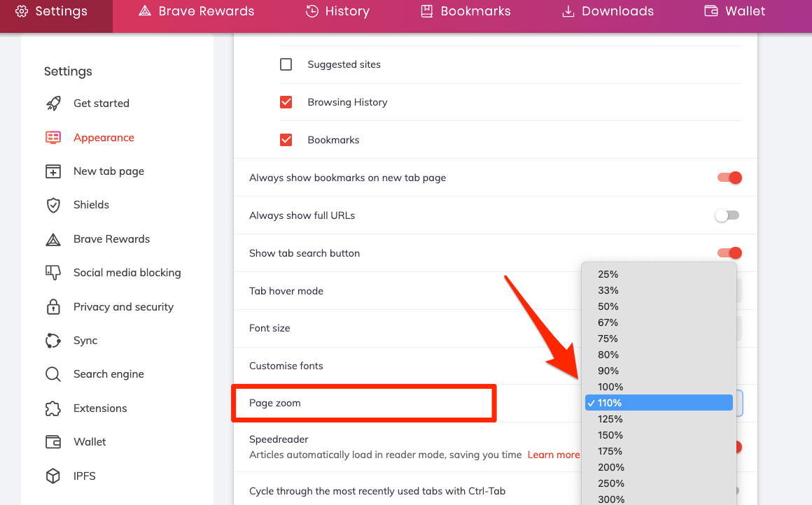Viewport: 812px width, 505px height.
Task: Click the Shields shield icon in sidebar
Action: pyautogui.click(x=53, y=205)
